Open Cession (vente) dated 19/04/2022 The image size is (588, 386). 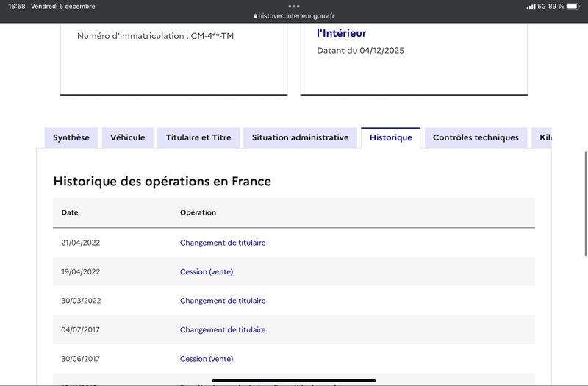(x=207, y=271)
